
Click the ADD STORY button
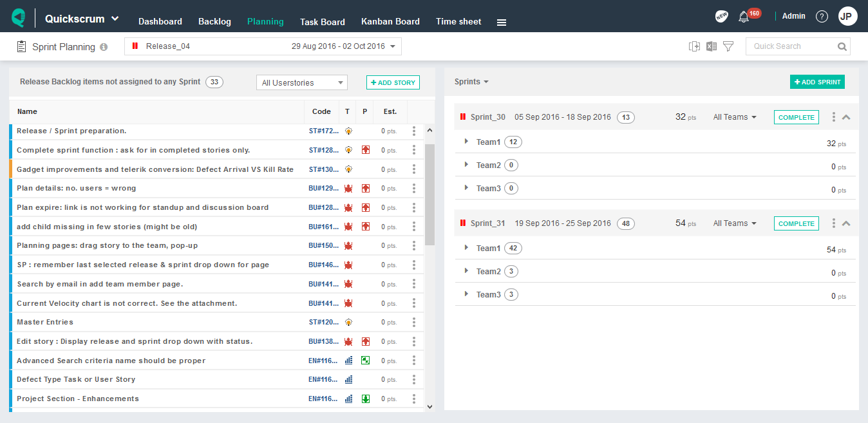pyautogui.click(x=393, y=82)
